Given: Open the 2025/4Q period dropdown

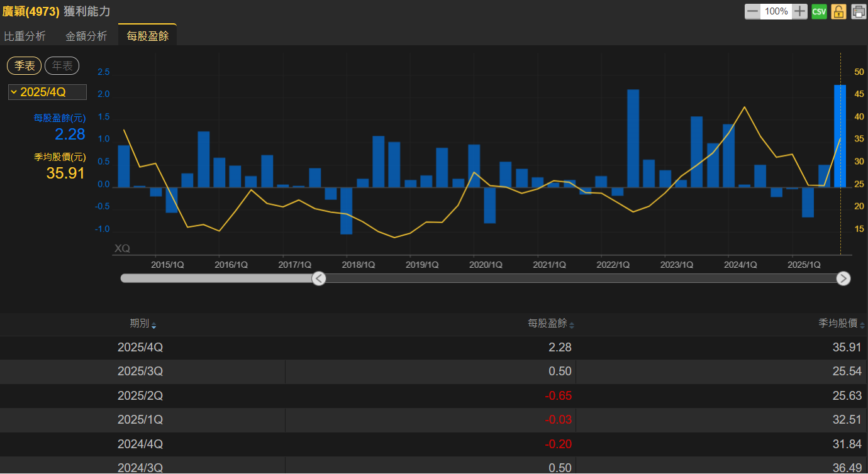Looking at the screenshot, I should pos(47,92).
